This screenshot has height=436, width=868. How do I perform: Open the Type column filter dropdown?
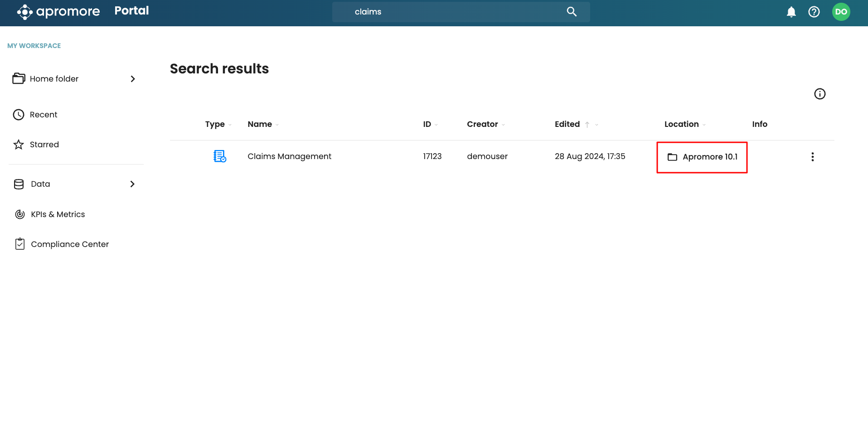coord(230,125)
